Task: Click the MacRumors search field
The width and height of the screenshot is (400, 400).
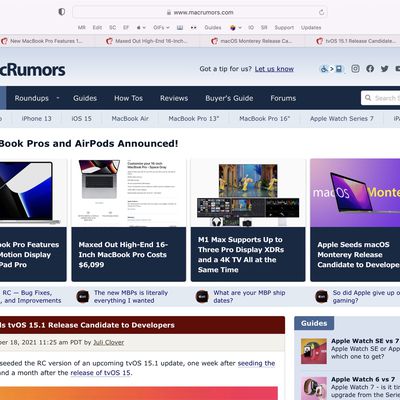Action: [381, 98]
